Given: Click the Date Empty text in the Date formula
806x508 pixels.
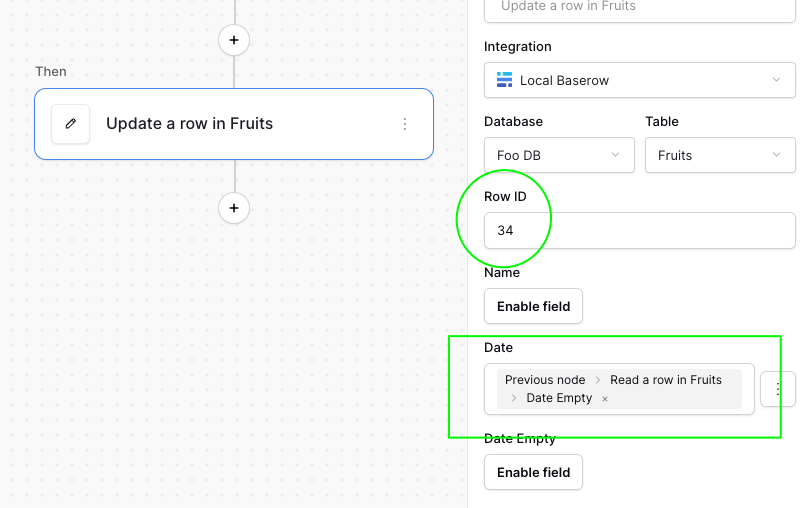Looking at the screenshot, I should click(x=559, y=398).
